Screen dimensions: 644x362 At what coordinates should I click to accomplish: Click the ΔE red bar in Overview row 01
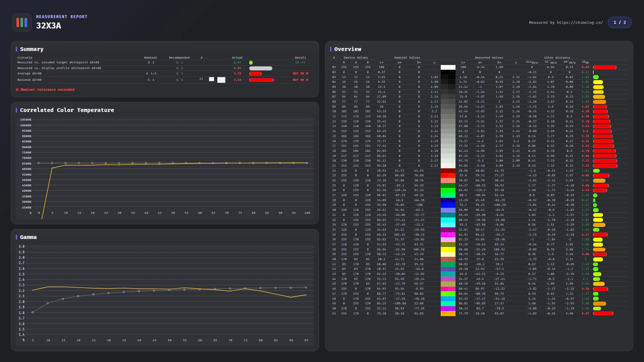pyautogui.click(x=605, y=67)
